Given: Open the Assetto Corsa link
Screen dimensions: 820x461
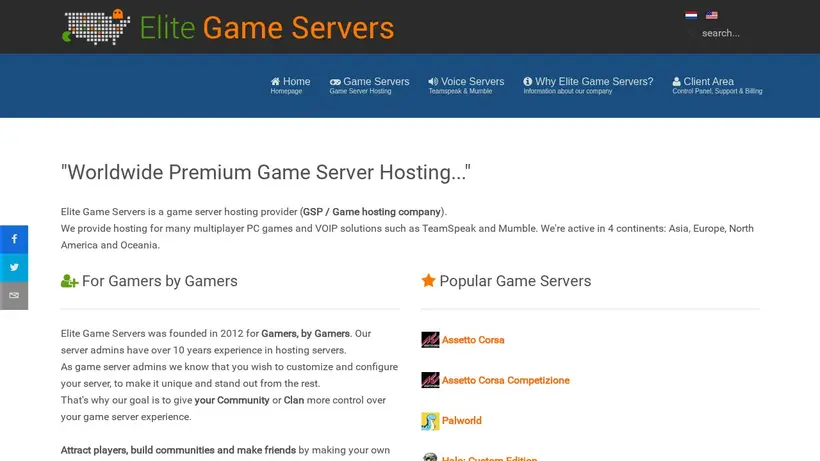Looking at the screenshot, I should (x=473, y=340).
